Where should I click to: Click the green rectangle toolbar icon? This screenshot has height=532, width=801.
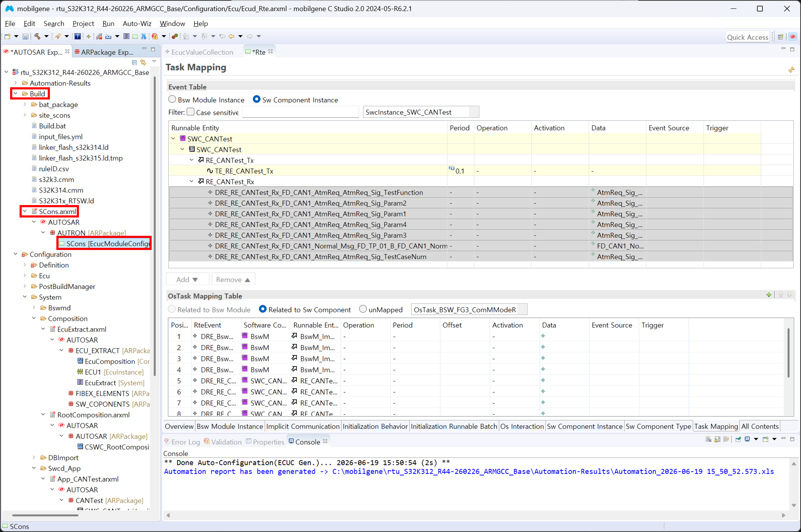click(135, 36)
